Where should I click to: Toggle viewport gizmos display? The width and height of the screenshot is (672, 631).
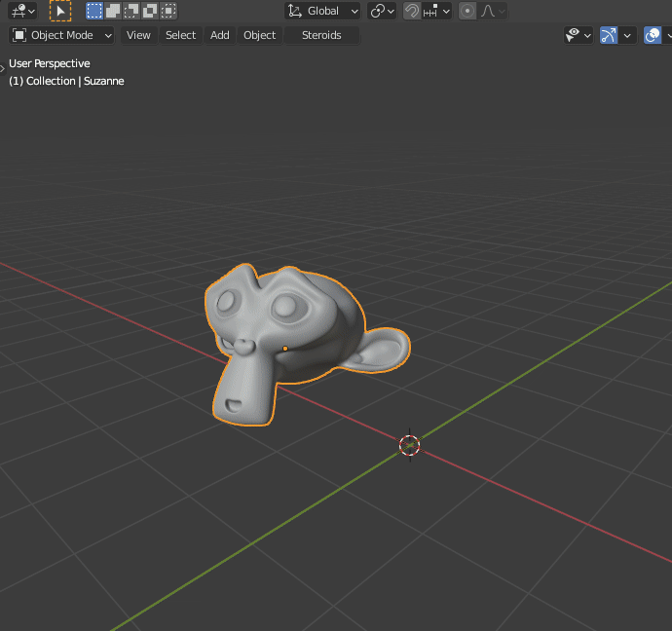click(x=609, y=35)
